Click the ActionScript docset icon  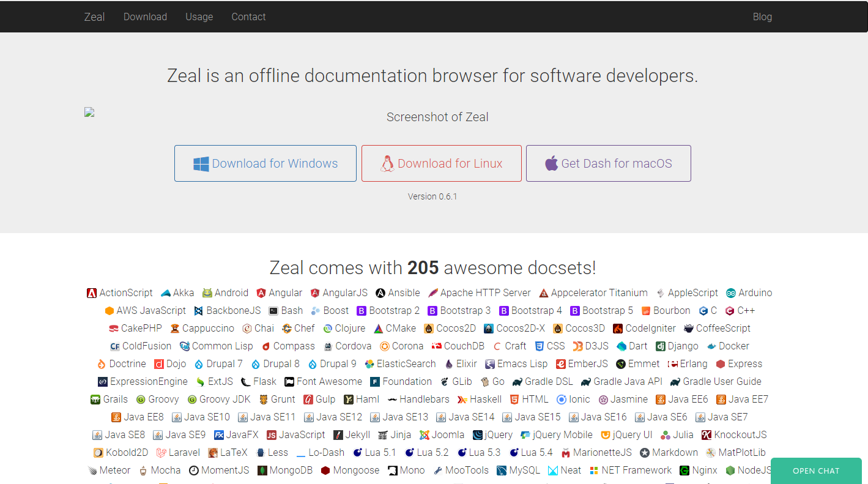(x=92, y=293)
